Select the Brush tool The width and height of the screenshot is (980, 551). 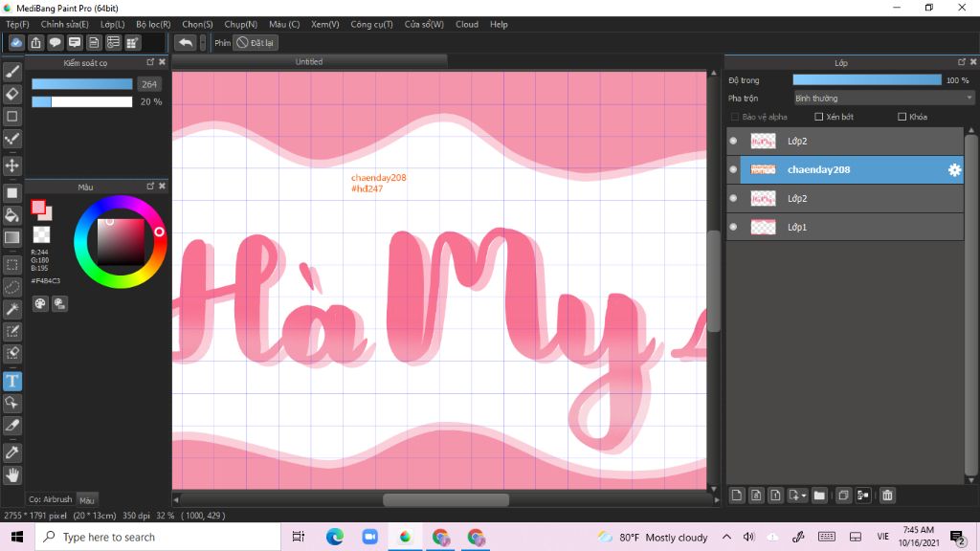pos(11,72)
